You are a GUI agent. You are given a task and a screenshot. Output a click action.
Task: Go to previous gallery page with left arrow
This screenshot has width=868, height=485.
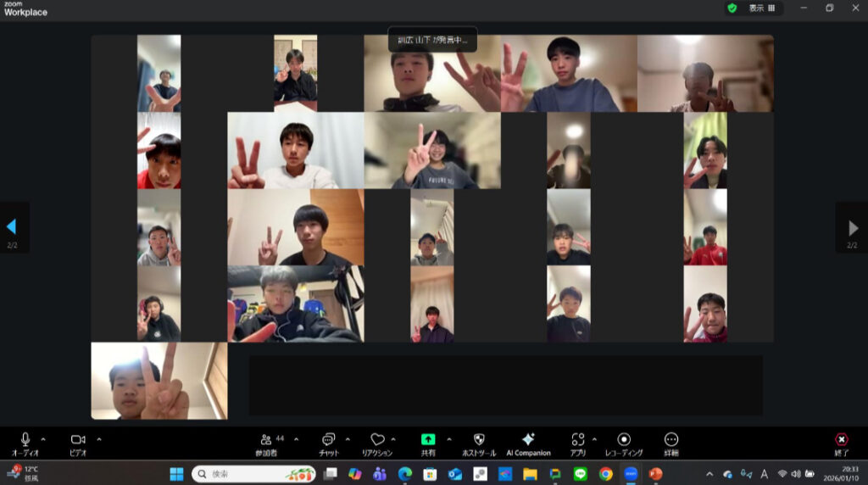(12, 227)
